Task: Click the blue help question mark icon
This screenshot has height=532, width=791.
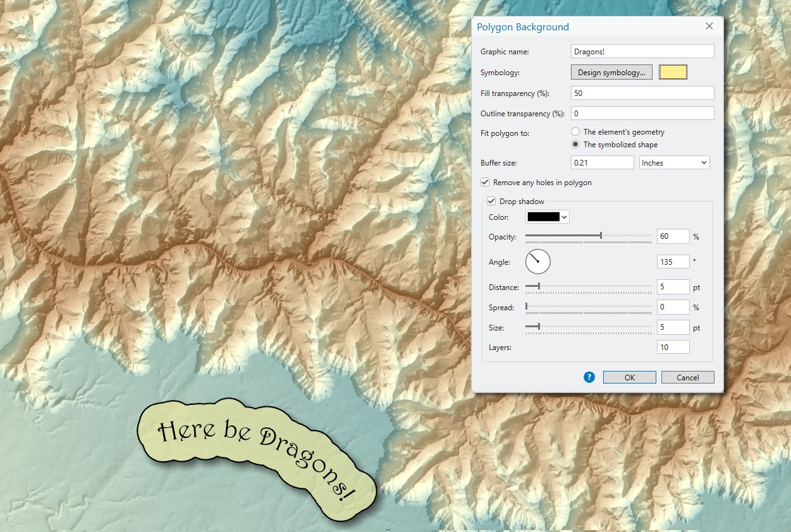Action: [x=589, y=377]
